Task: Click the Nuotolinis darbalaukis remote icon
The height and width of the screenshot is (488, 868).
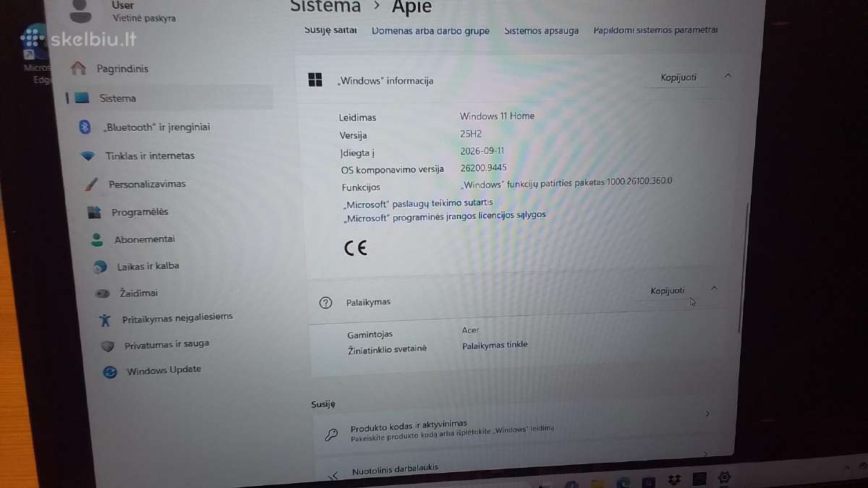Action: tap(333, 476)
